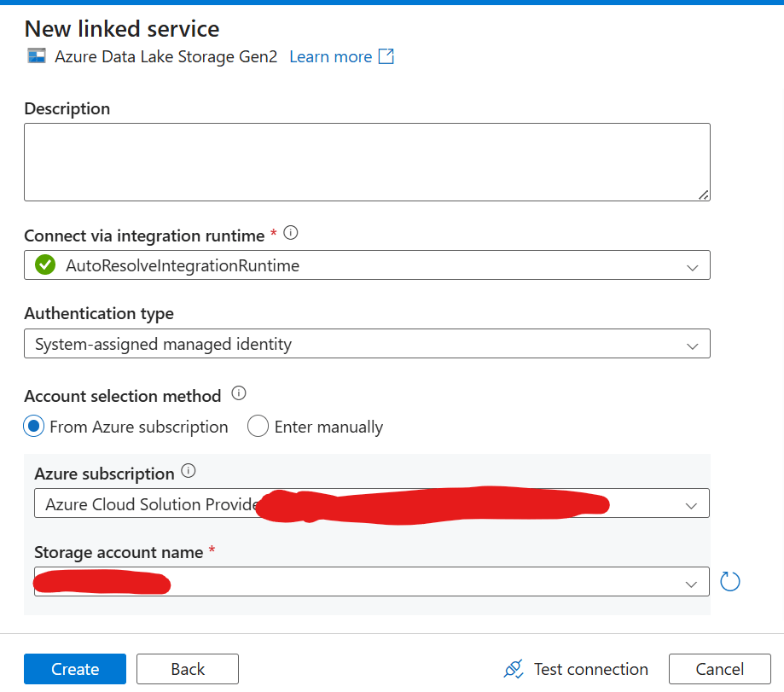The width and height of the screenshot is (784, 692).
Task: Click info icon next to Azure subscription label
Action: [x=189, y=471]
